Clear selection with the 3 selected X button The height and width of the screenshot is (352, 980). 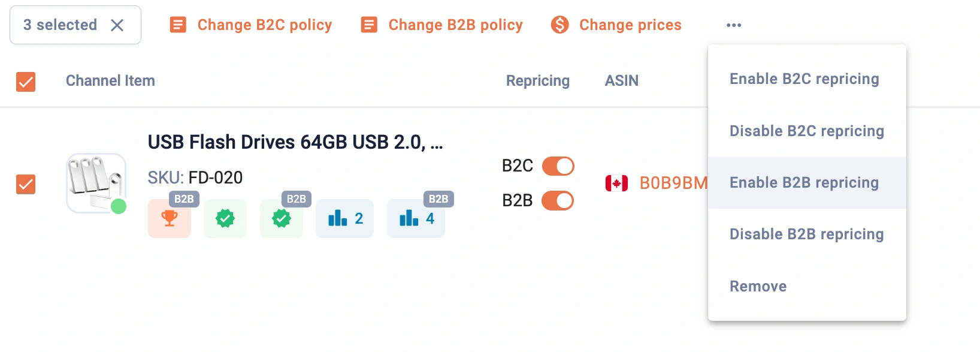tap(119, 25)
